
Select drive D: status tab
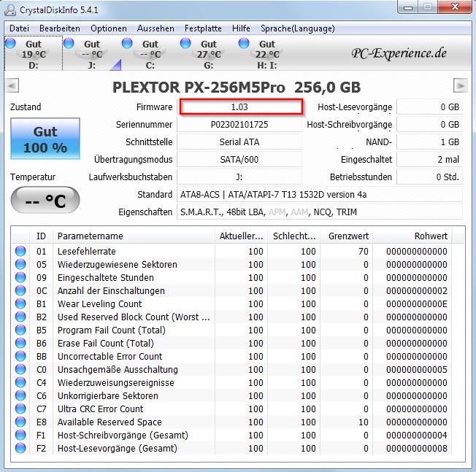point(34,53)
